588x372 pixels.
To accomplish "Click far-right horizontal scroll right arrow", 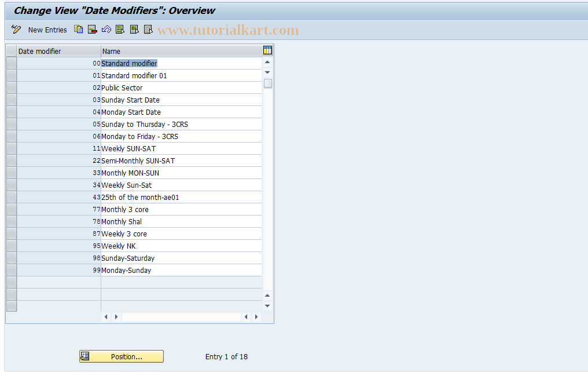I will [x=256, y=317].
